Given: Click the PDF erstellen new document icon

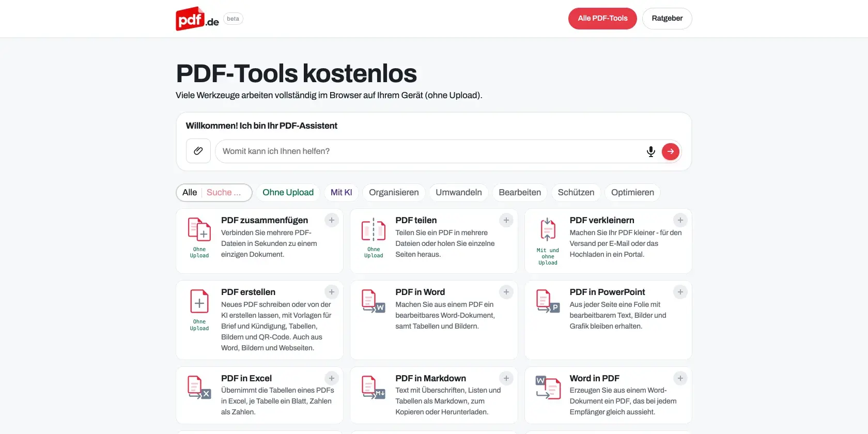Looking at the screenshot, I should 199,302.
